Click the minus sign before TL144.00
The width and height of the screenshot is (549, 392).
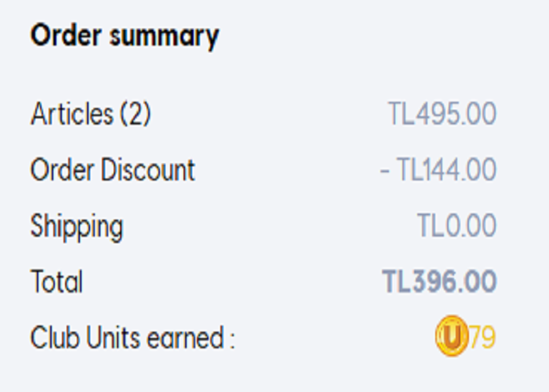[384, 171]
